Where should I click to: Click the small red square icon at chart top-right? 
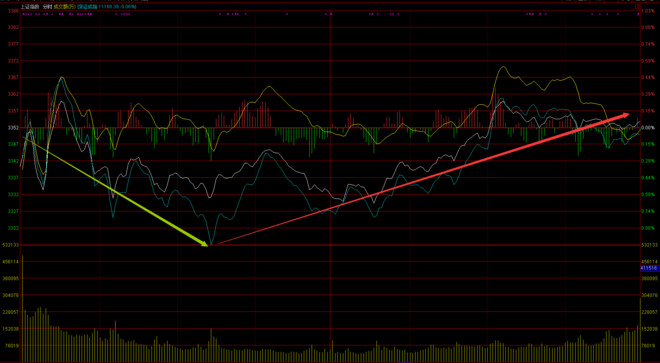636,7
